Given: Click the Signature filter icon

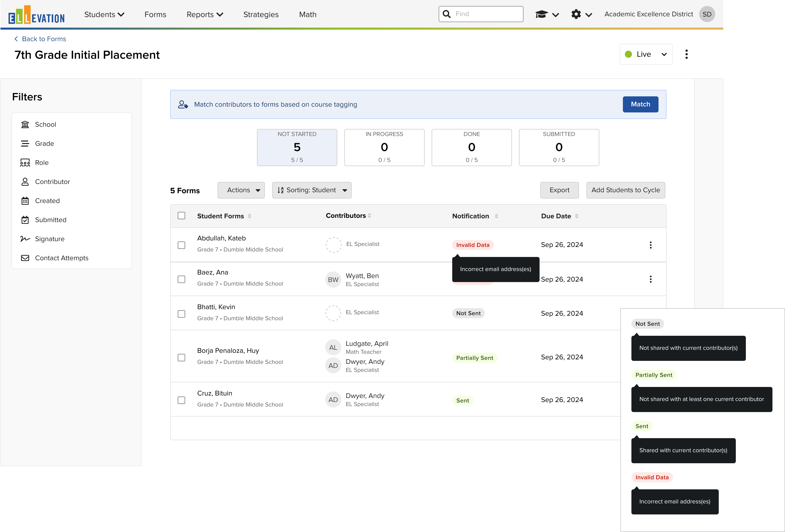Looking at the screenshot, I should point(25,239).
